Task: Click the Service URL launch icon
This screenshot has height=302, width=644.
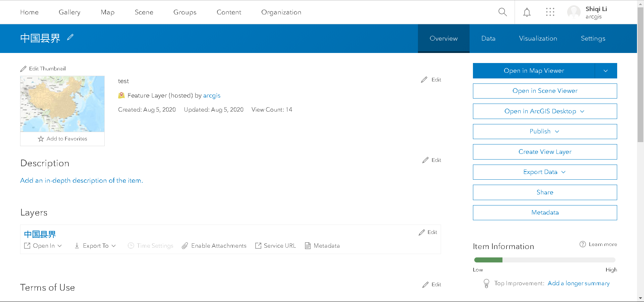Action: (x=258, y=246)
